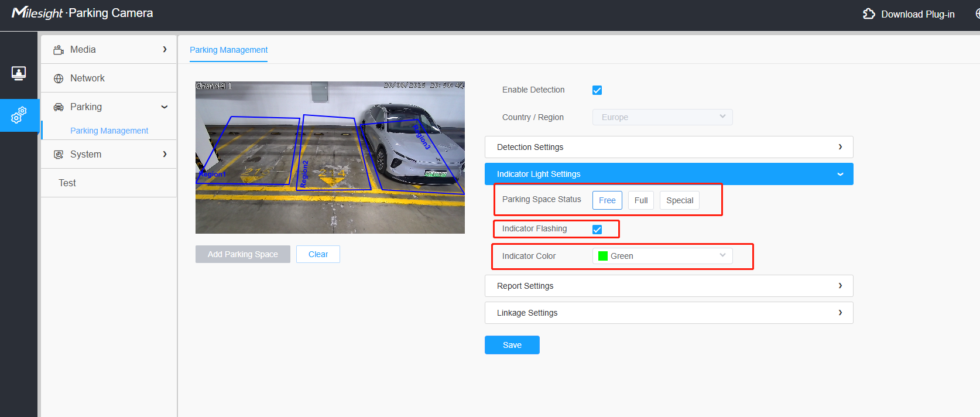
Task: Click the Add Parking Space button
Action: click(243, 254)
